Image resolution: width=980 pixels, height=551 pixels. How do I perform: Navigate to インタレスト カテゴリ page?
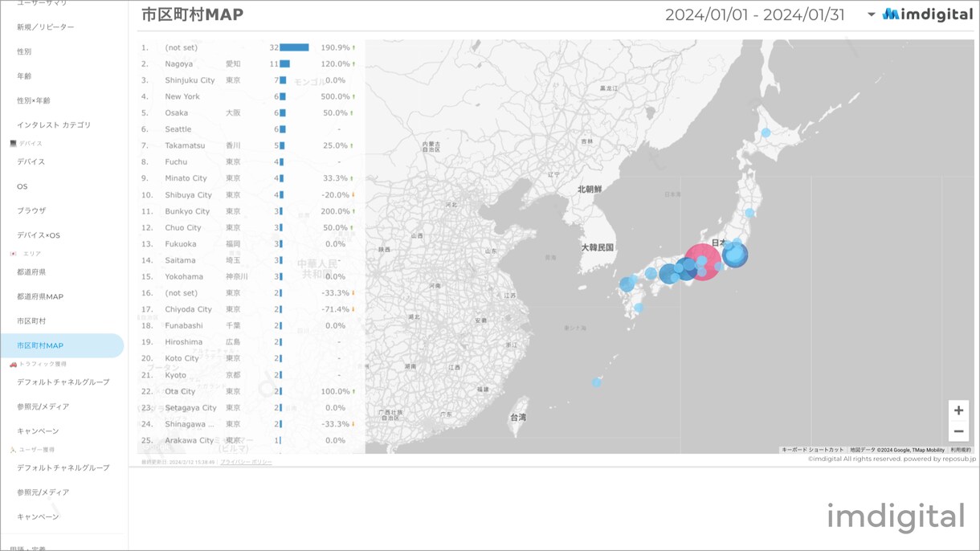54,125
